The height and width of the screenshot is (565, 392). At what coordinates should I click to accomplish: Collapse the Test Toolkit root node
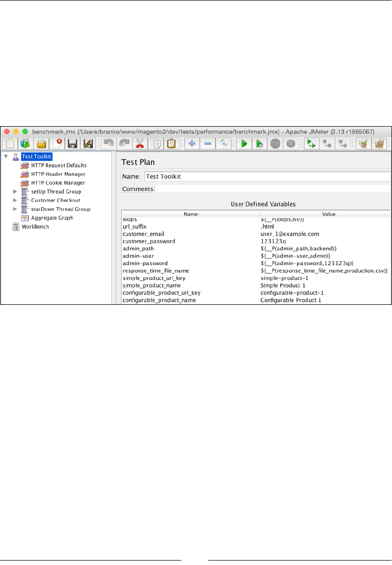click(x=6, y=156)
